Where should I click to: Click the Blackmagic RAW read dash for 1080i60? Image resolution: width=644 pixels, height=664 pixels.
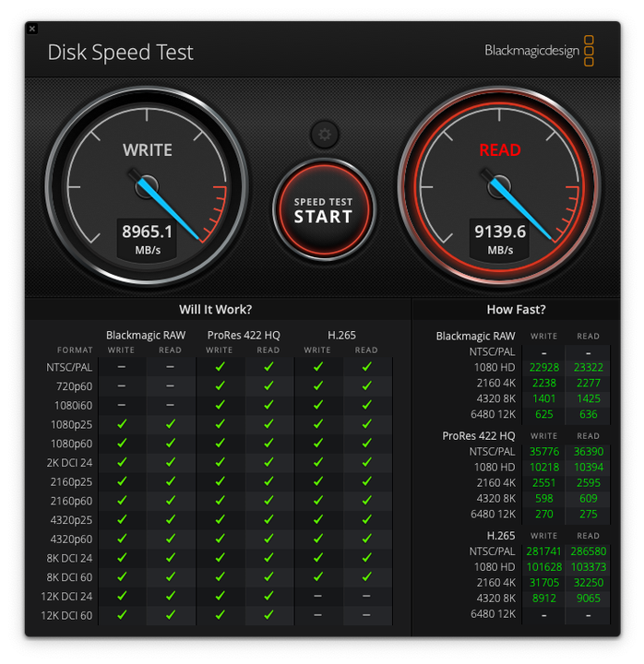click(x=171, y=405)
